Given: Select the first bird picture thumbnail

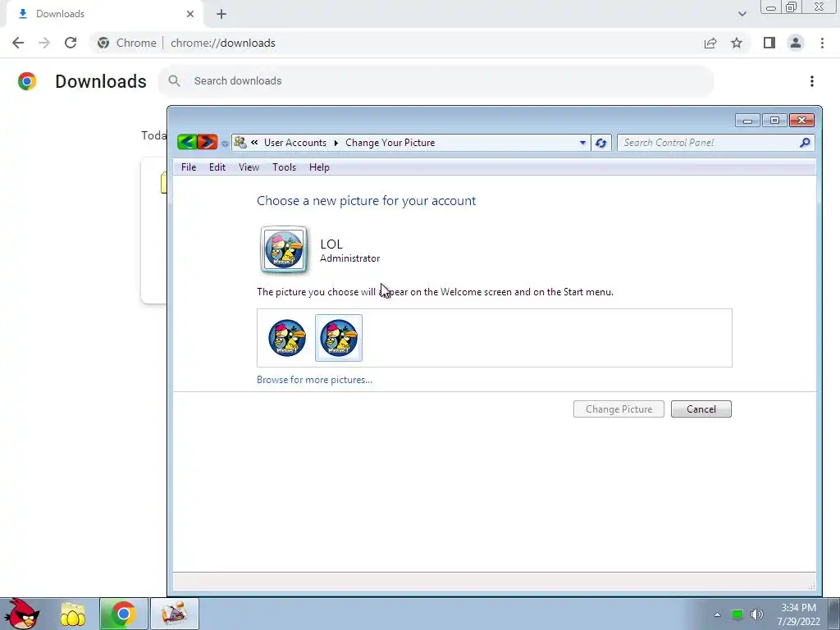Looking at the screenshot, I should coord(287,338).
